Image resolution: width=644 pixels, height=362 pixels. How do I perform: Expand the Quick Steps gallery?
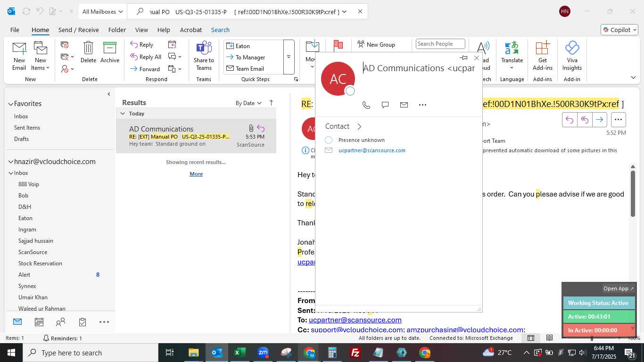tap(289, 57)
